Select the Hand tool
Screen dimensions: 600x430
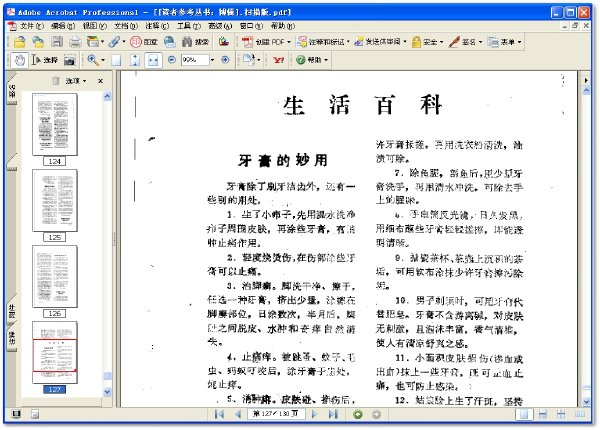coord(19,60)
